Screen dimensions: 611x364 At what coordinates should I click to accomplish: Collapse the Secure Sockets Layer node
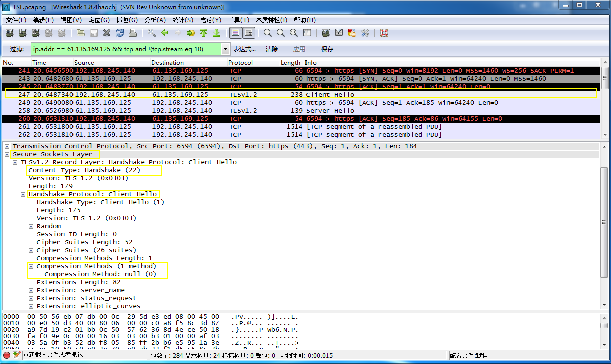(x=7, y=154)
